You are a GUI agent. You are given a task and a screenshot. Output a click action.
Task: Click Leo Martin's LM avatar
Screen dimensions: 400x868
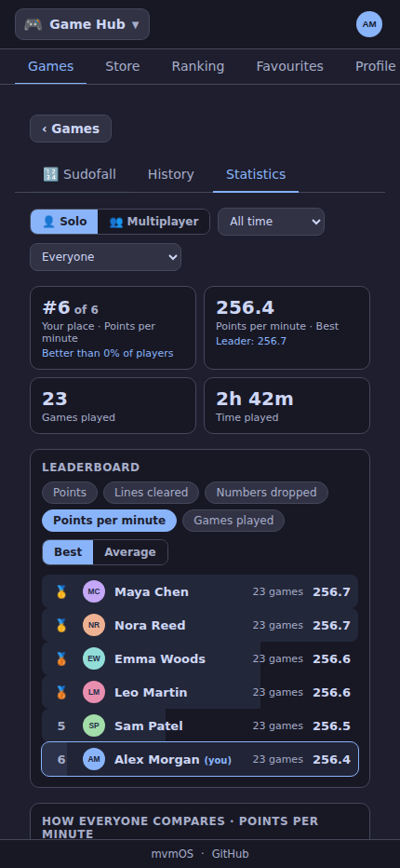(94, 692)
